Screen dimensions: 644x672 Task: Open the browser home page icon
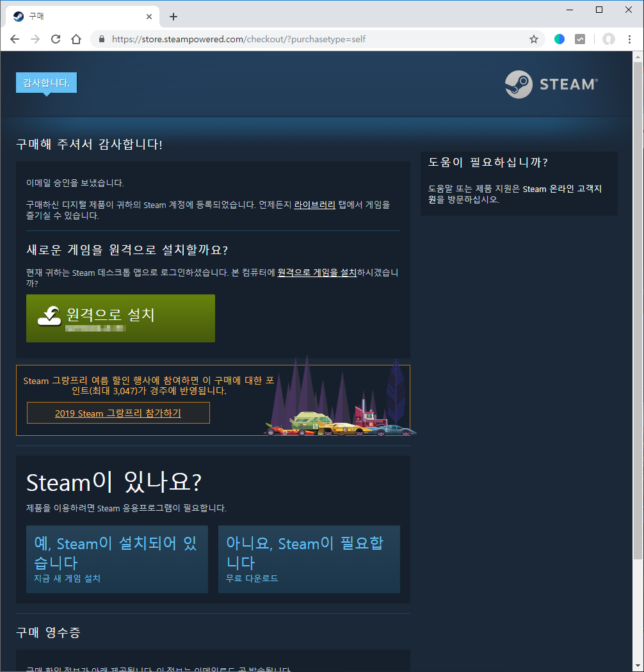coord(76,39)
